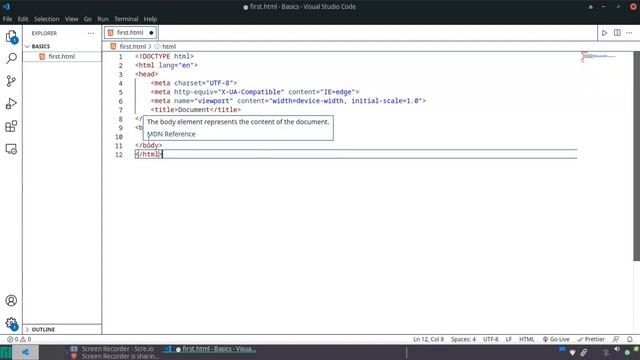Click Prettier in the status bar
Screen dimensions: 640x360
coord(591,339)
